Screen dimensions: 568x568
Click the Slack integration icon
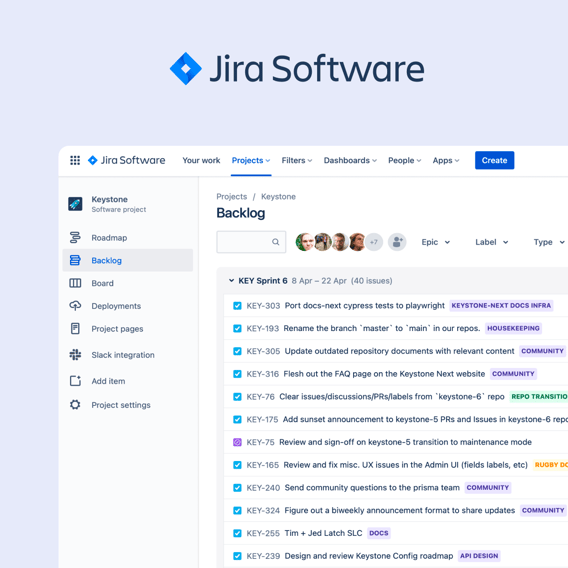pos(75,355)
